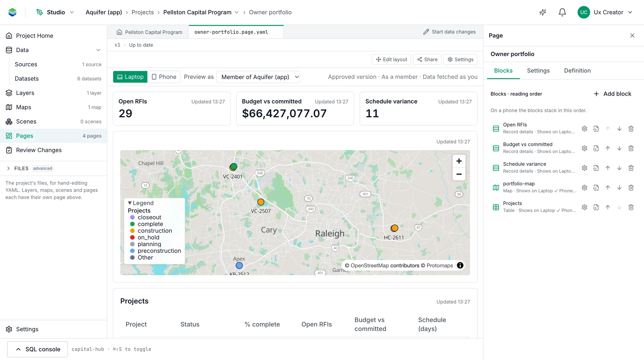Open settings gear for Open RFIs block
The image size is (644, 360).
[x=584, y=129]
